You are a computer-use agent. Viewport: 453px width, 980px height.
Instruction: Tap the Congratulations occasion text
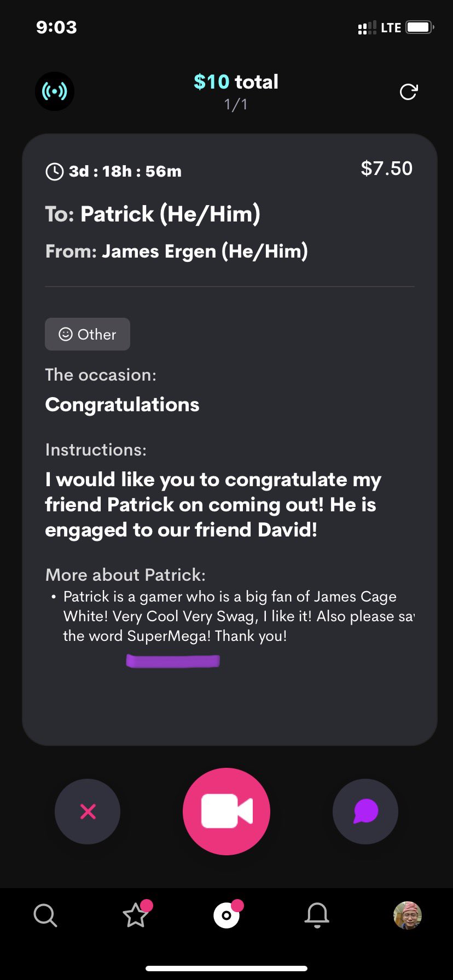point(122,405)
